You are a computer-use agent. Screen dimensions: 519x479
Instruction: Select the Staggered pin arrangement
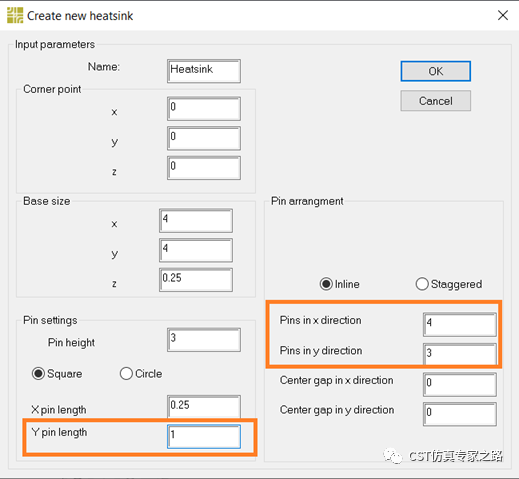pos(449,284)
